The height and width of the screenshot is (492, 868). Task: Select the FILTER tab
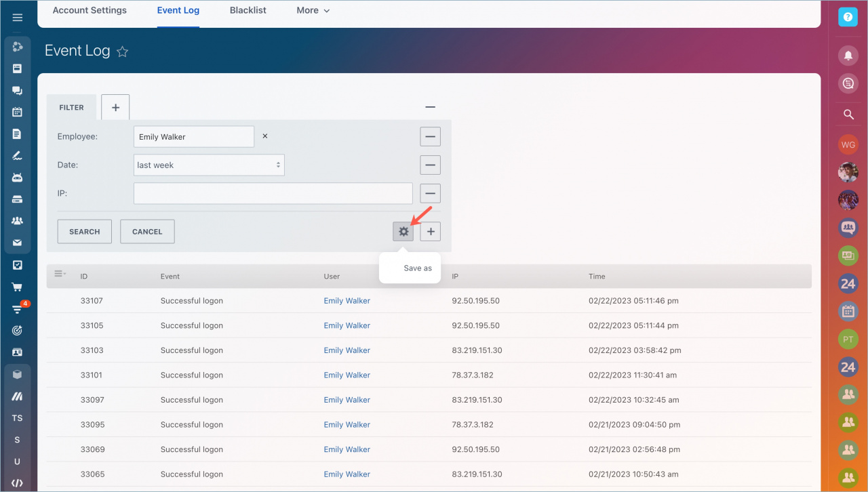[x=71, y=108]
